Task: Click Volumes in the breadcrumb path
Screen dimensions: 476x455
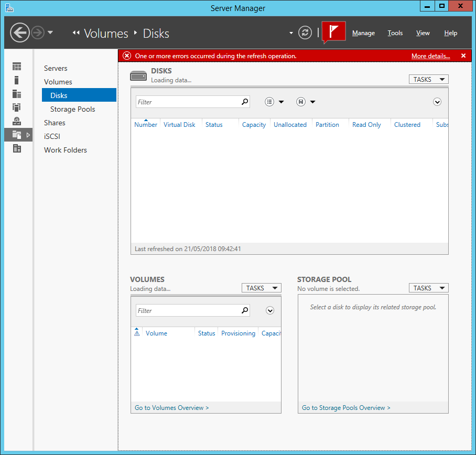Action: 106,34
